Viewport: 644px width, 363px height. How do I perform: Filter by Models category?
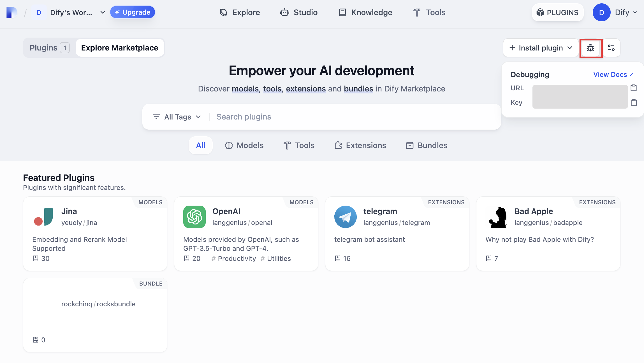click(x=244, y=145)
